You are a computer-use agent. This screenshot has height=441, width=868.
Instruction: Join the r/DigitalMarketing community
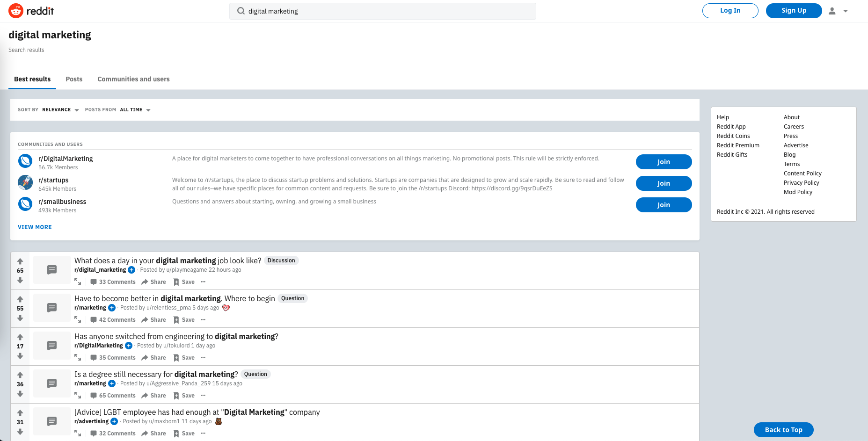664,162
